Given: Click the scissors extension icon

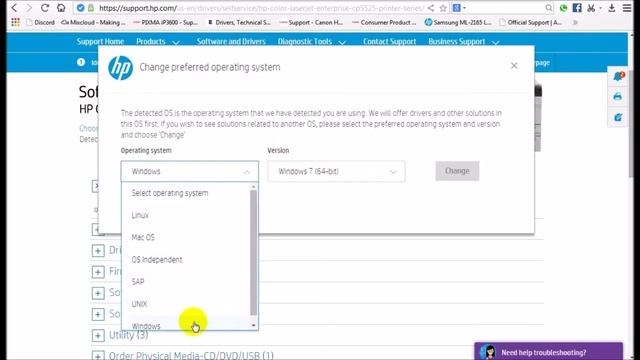Looking at the screenshot, I should pos(591,8).
